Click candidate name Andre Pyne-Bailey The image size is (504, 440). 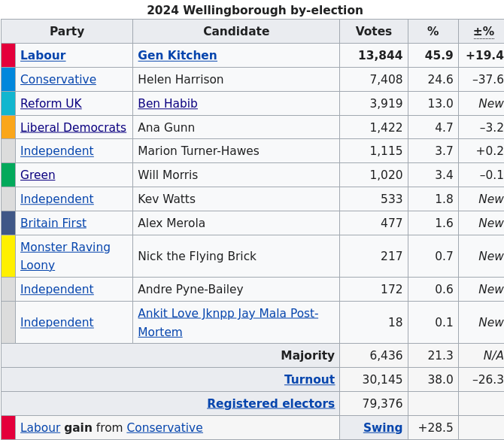pos(190,290)
